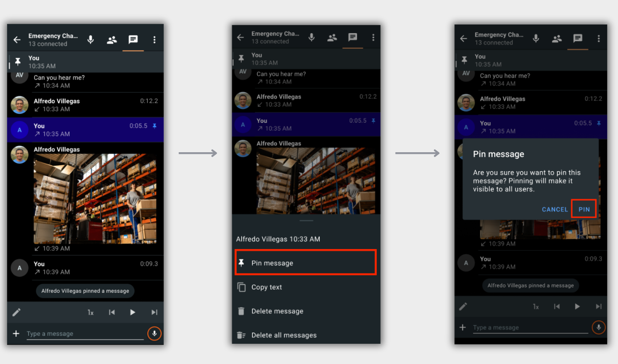The width and height of the screenshot is (618, 364).
Task: Tap microphone icon in middle screen header
Action: coord(311,38)
